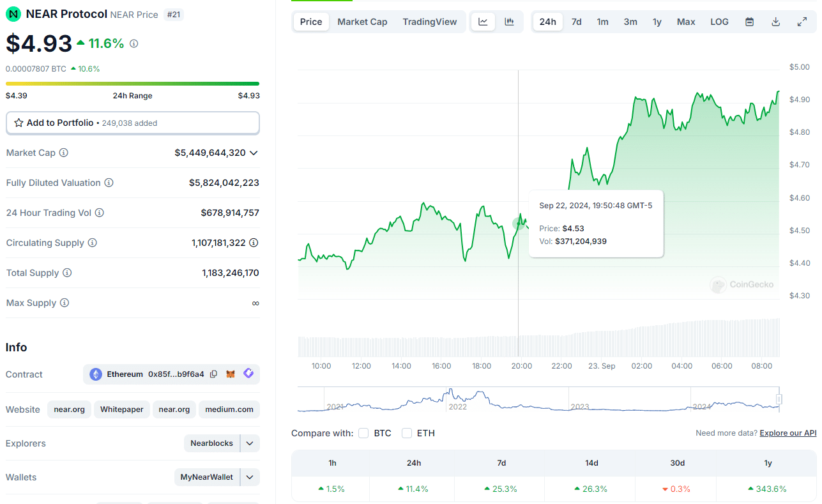Switch to the TradingView tab

tap(429, 22)
